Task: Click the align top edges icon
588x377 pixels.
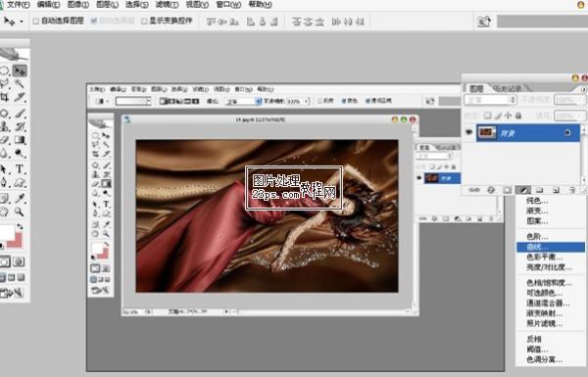Action: coord(212,22)
